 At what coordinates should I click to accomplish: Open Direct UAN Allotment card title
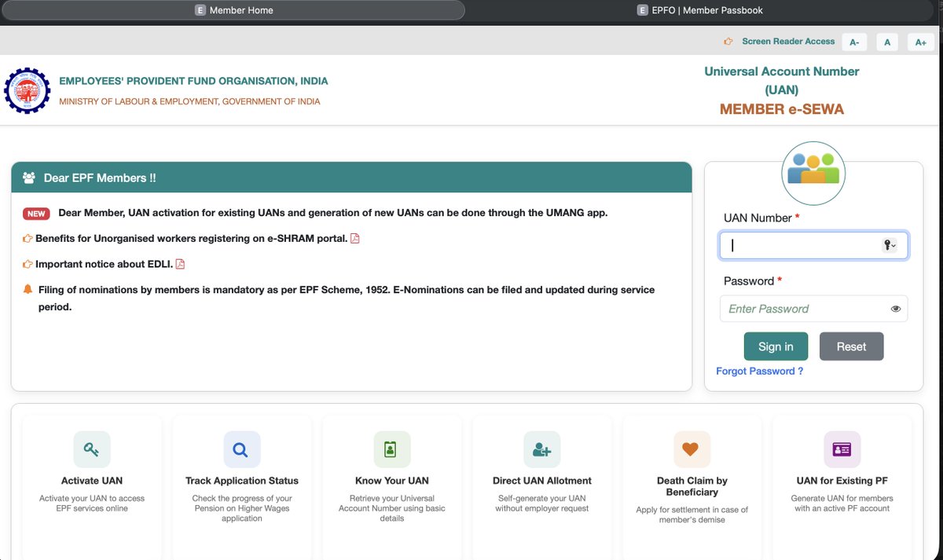click(x=542, y=481)
